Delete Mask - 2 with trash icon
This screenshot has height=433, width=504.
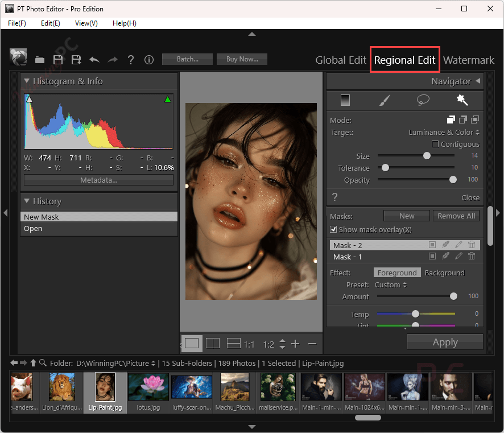[x=472, y=245]
